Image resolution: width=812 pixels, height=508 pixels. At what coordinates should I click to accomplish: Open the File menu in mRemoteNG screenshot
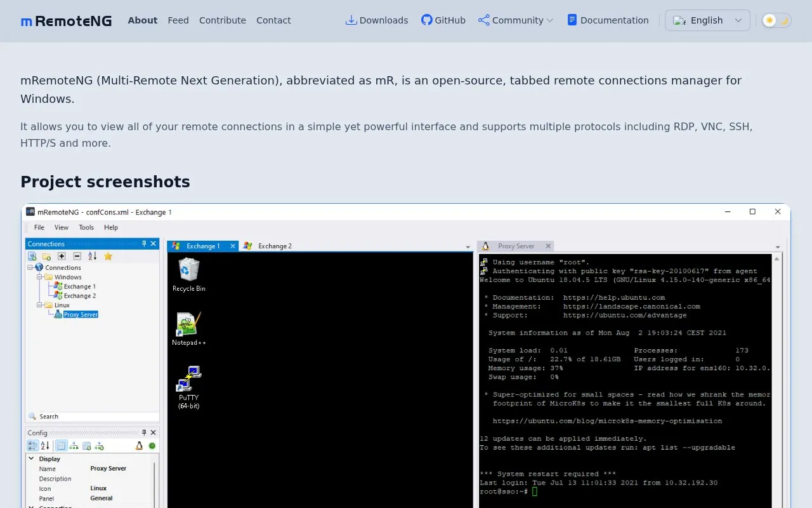click(39, 227)
